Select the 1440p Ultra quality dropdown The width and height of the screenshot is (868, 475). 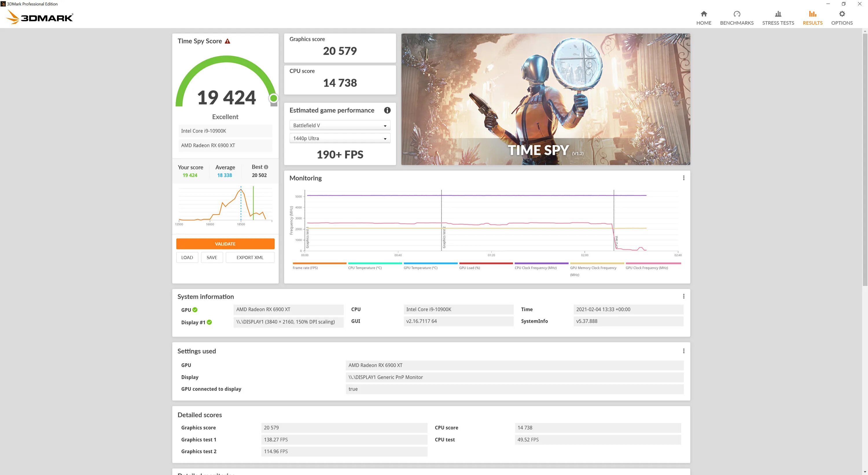(339, 139)
